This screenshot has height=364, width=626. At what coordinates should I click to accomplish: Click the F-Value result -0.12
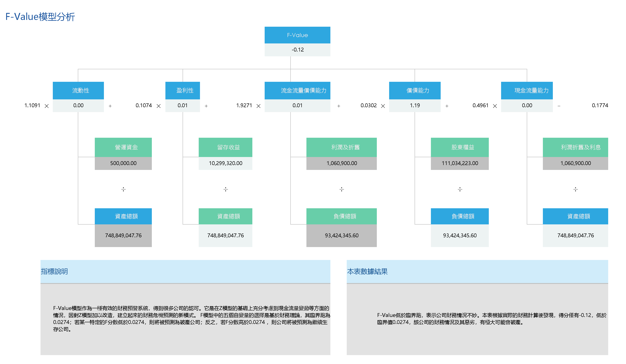point(297,50)
